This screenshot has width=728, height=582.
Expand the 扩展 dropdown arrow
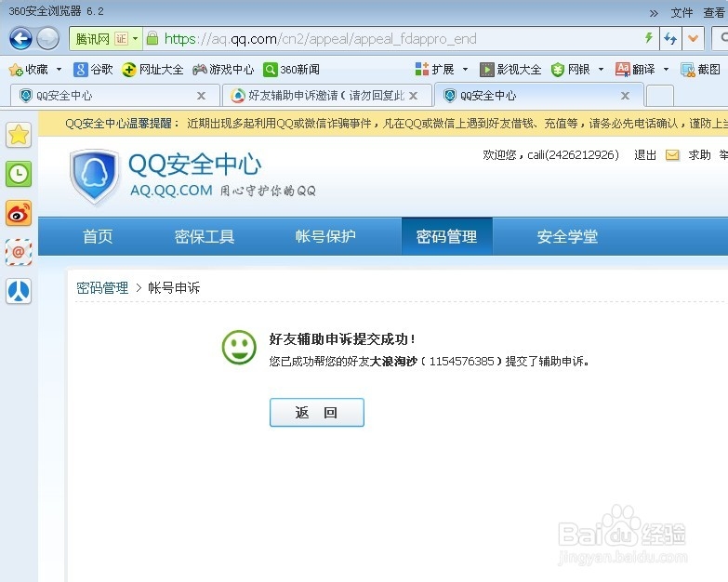pyautogui.click(x=465, y=70)
